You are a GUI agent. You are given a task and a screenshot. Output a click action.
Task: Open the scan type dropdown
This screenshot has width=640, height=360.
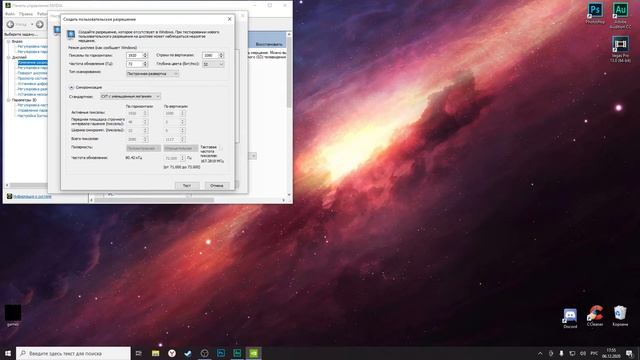coord(152,74)
